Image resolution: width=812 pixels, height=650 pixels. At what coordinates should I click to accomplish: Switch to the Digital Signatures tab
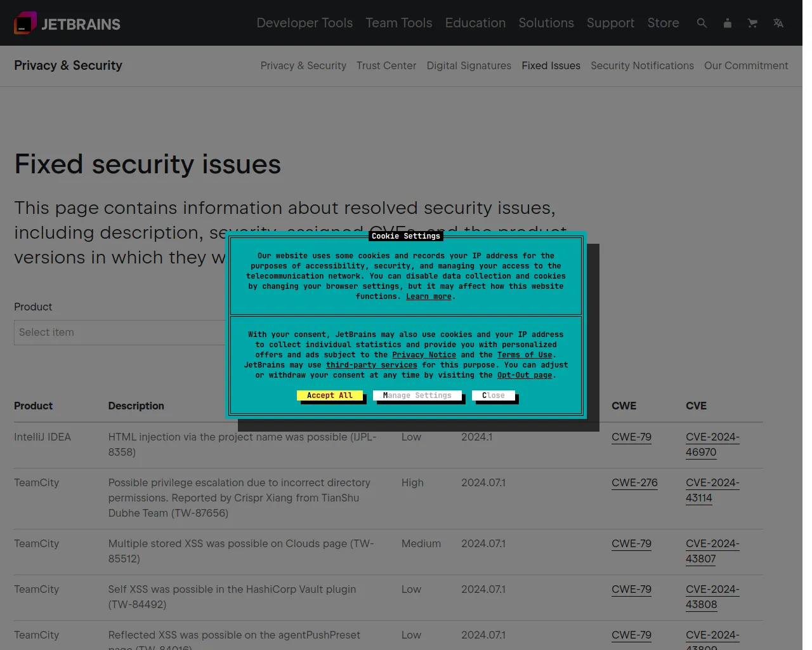pos(469,65)
